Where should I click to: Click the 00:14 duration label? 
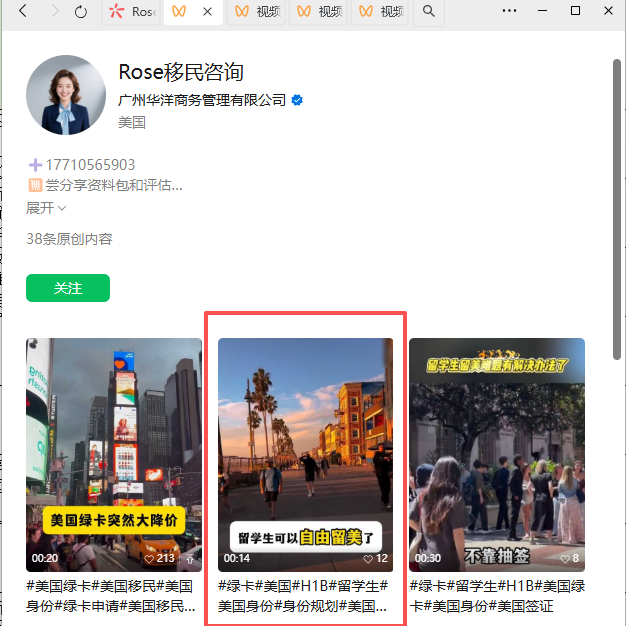coord(237,558)
